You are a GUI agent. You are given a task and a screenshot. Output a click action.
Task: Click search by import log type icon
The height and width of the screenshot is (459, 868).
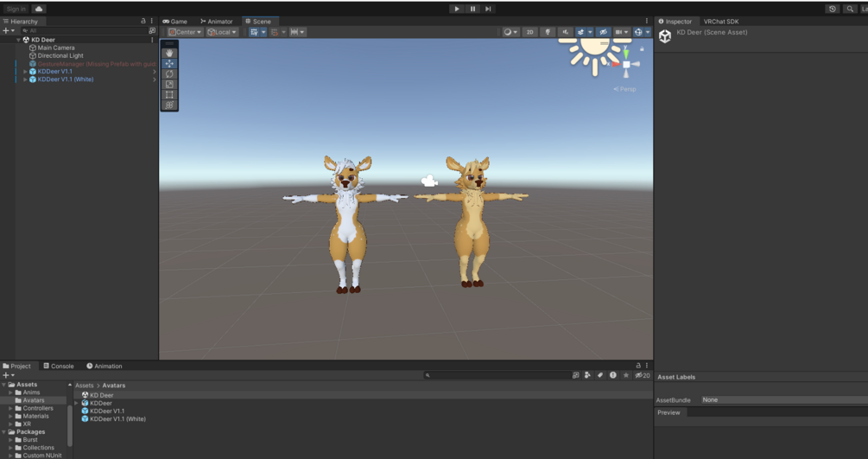tap(613, 375)
